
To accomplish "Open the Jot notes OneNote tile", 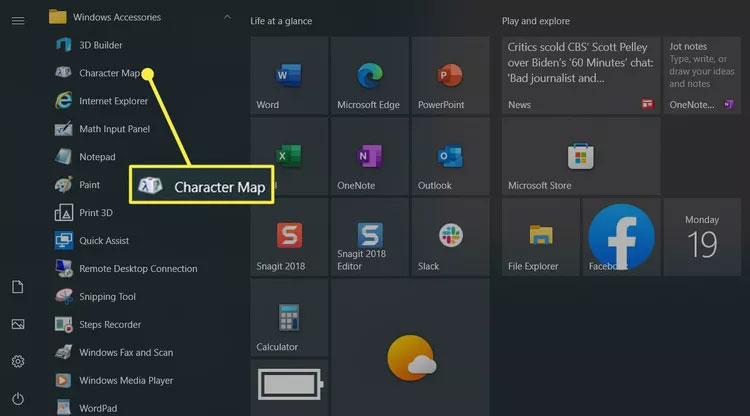I will click(702, 76).
